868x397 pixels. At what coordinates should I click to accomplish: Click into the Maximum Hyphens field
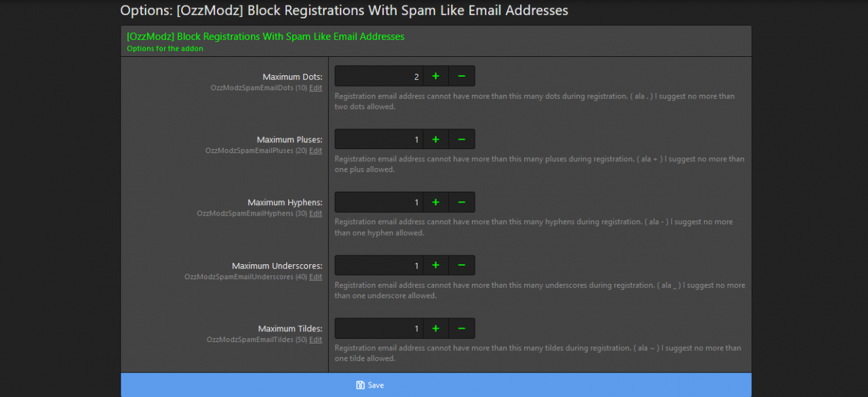coord(379,203)
